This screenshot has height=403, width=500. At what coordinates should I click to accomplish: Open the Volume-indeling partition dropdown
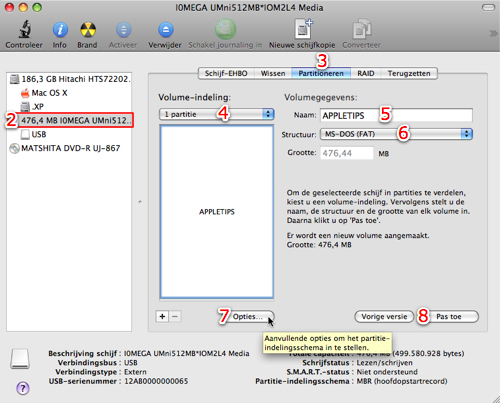(217, 114)
